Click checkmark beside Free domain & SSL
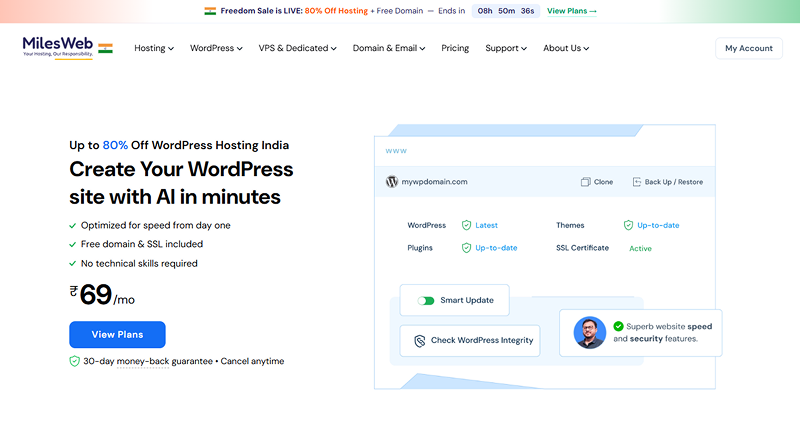The height and width of the screenshot is (445, 800). [72, 244]
